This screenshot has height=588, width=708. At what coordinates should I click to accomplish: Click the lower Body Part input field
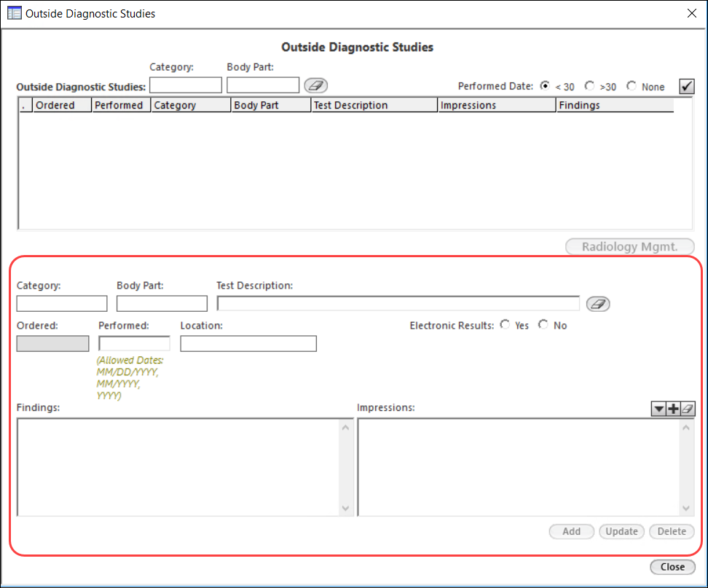(x=162, y=304)
